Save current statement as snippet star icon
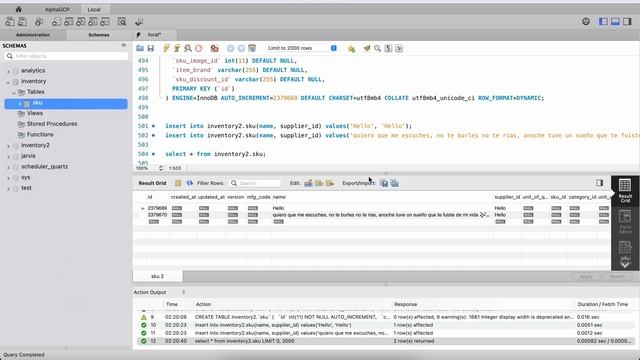 coord(351,49)
